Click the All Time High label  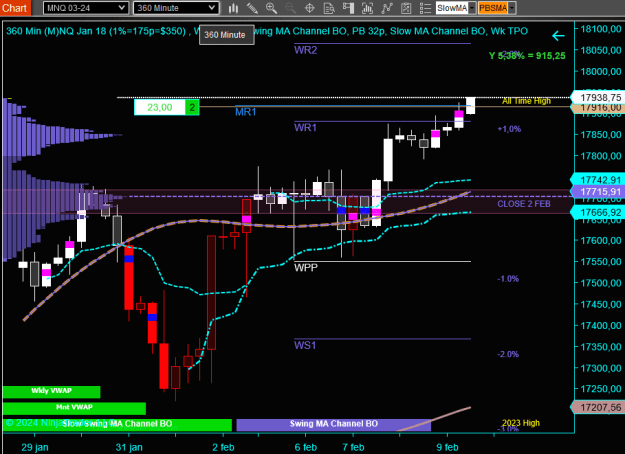pyautogui.click(x=526, y=101)
